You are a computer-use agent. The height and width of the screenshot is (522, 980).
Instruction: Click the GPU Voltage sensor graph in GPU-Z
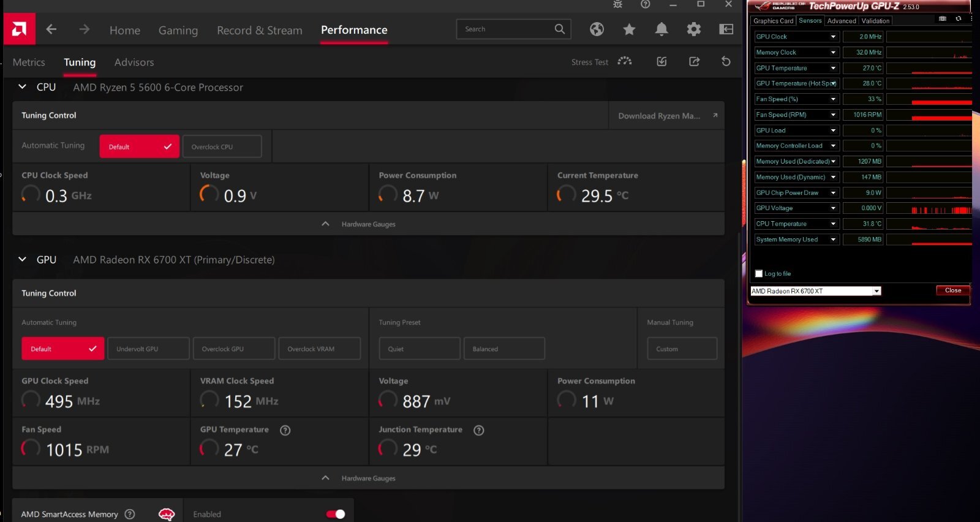(929, 208)
